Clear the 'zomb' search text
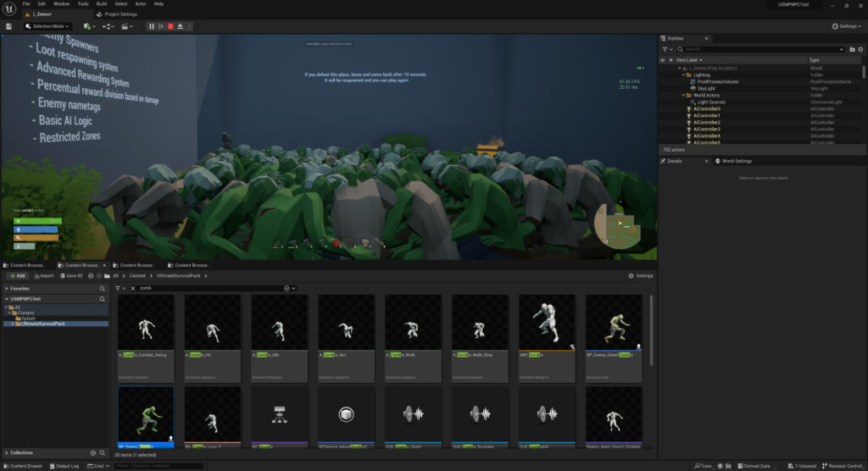Viewport: 868px width, 471px height. point(133,288)
